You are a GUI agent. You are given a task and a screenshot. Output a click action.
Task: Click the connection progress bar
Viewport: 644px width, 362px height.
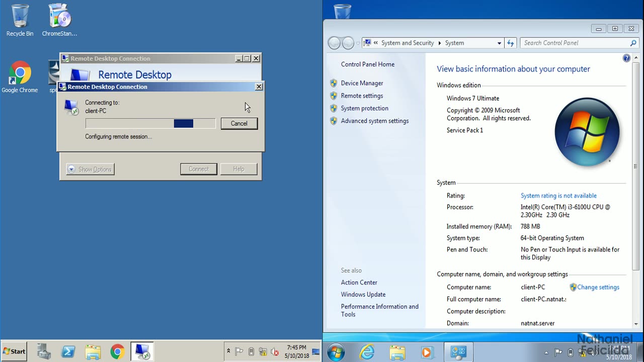(150, 124)
